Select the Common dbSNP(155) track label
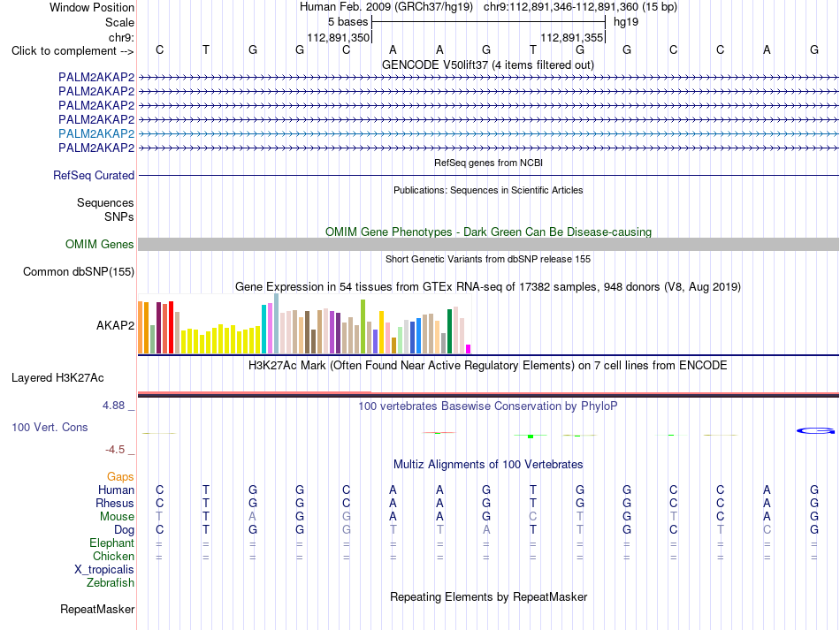The width and height of the screenshot is (840, 630). point(79,271)
